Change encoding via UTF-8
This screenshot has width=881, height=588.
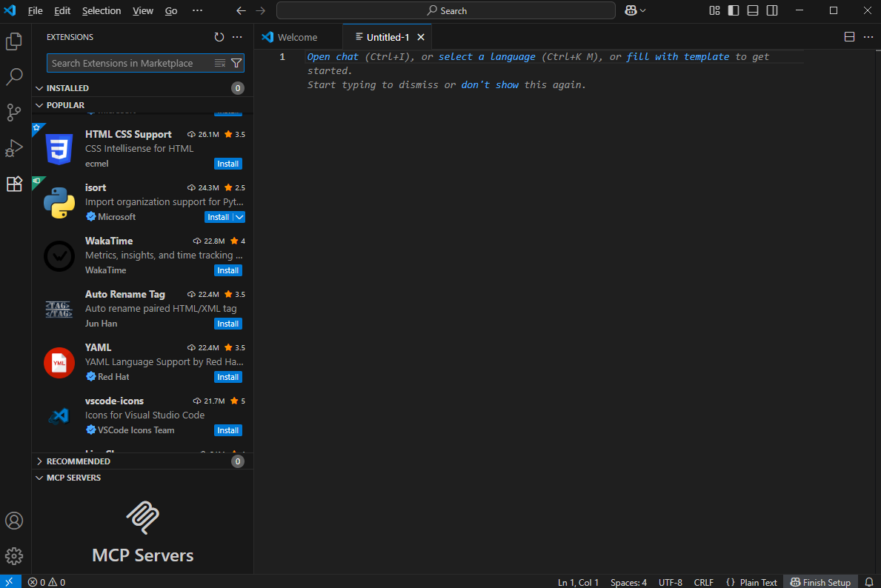pyautogui.click(x=671, y=582)
